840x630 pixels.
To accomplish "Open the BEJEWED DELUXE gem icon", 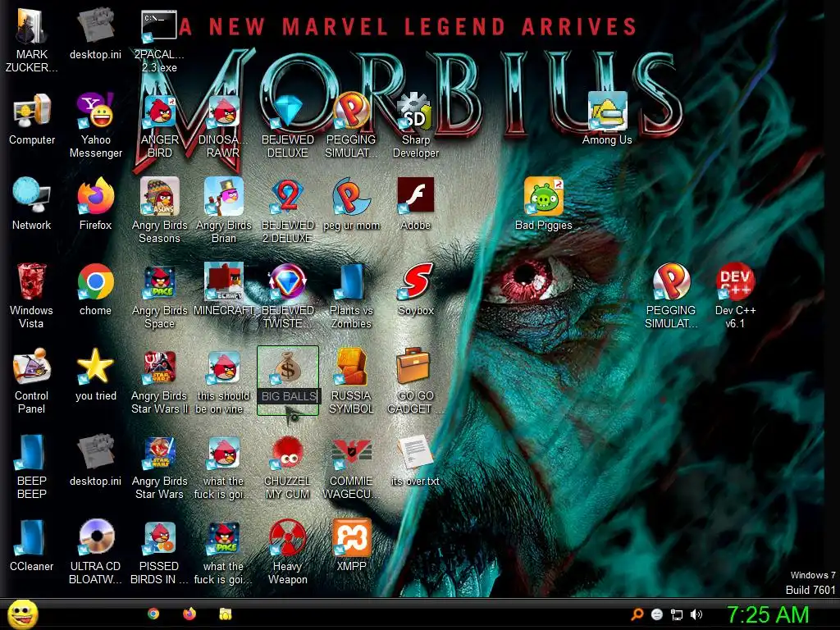I will 288,111.
